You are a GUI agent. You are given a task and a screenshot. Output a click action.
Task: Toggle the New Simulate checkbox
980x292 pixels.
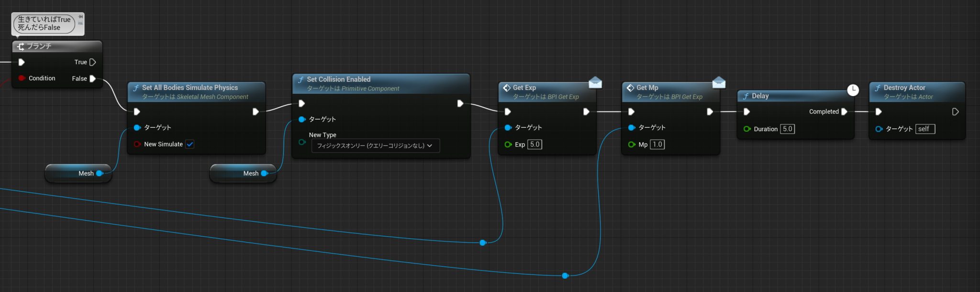[x=190, y=144]
